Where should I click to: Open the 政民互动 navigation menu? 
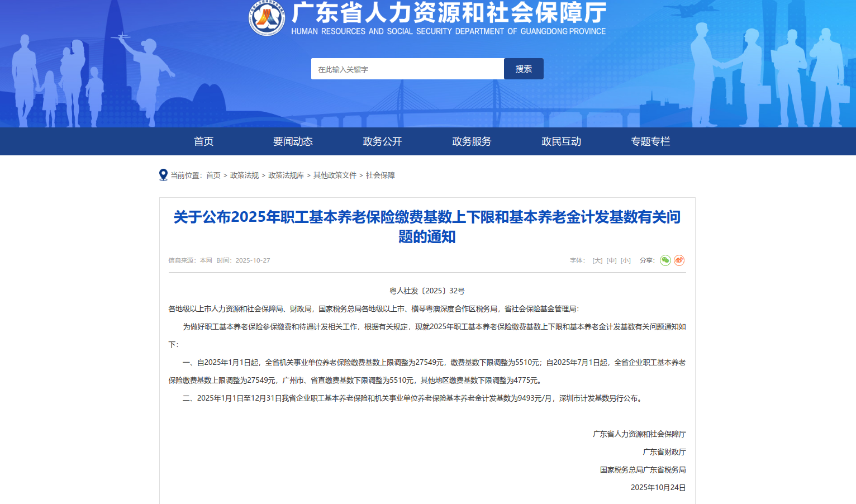click(x=561, y=141)
